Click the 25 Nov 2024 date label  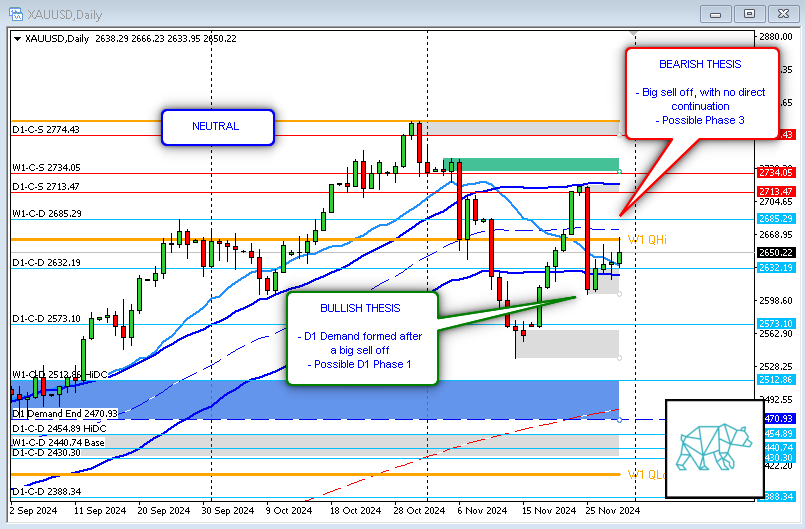(x=612, y=508)
